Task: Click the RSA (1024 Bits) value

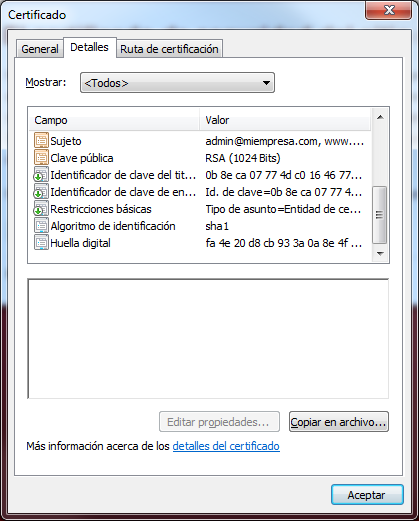Action: coord(243,158)
